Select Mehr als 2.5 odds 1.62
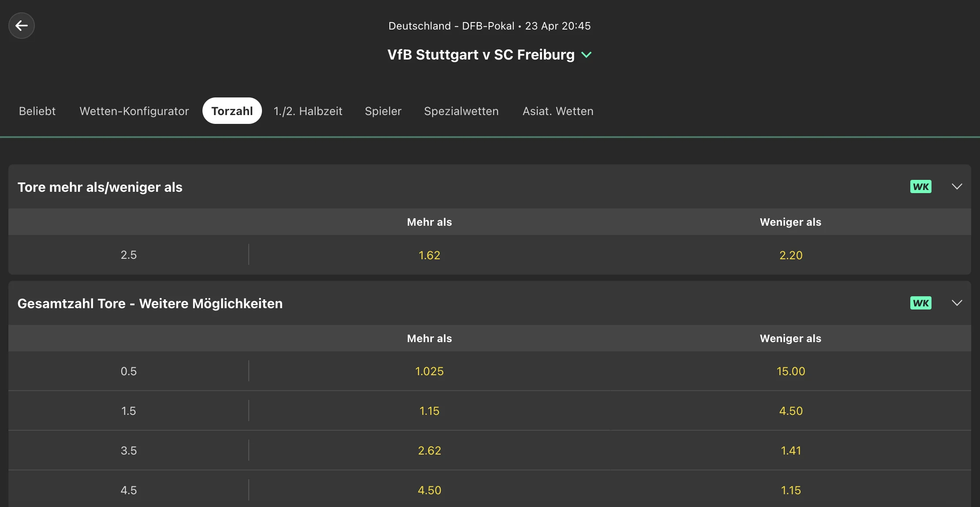The height and width of the screenshot is (507, 980). pos(429,255)
